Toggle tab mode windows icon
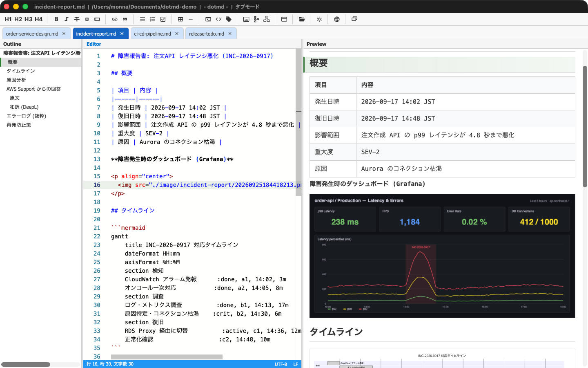The width and height of the screenshot is (588, 368). pos(354,19)
